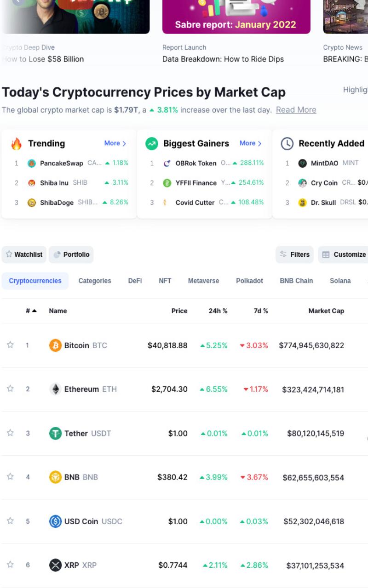
Task: Click XRP market cap $37,101,253,534
Action: click(x=315, y=565)
